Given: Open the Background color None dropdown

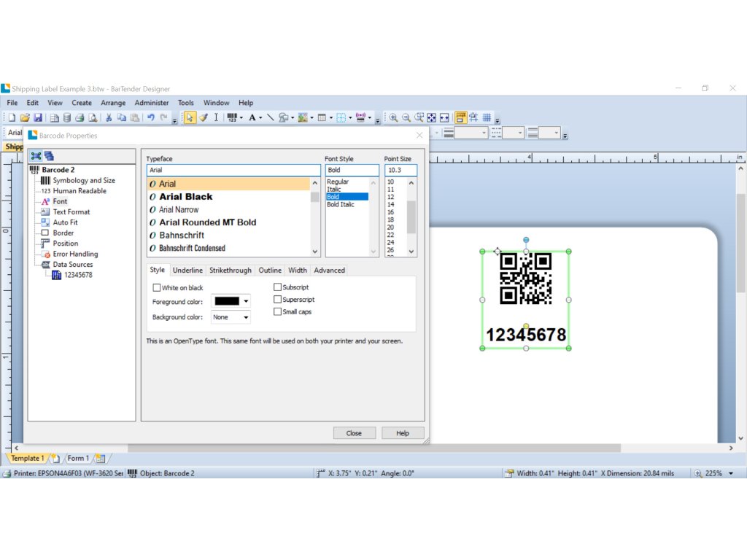Looking at the screenshot, I should click(x=231, y=317).
